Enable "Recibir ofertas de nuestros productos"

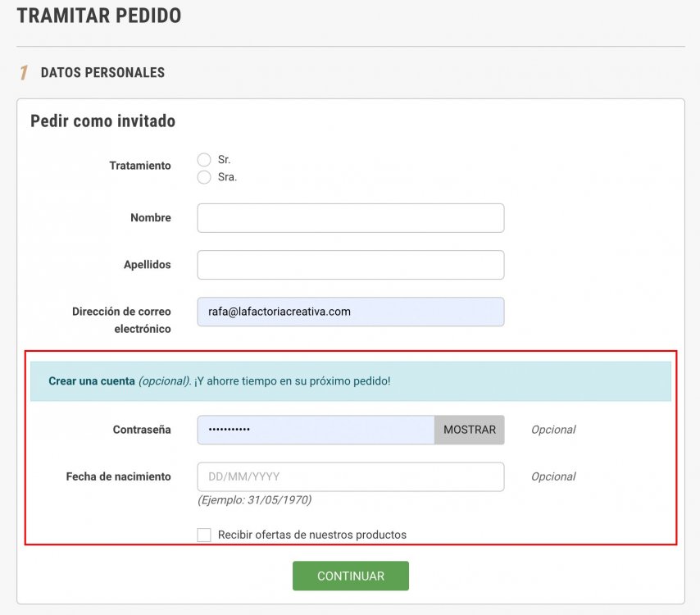point(204,534)
